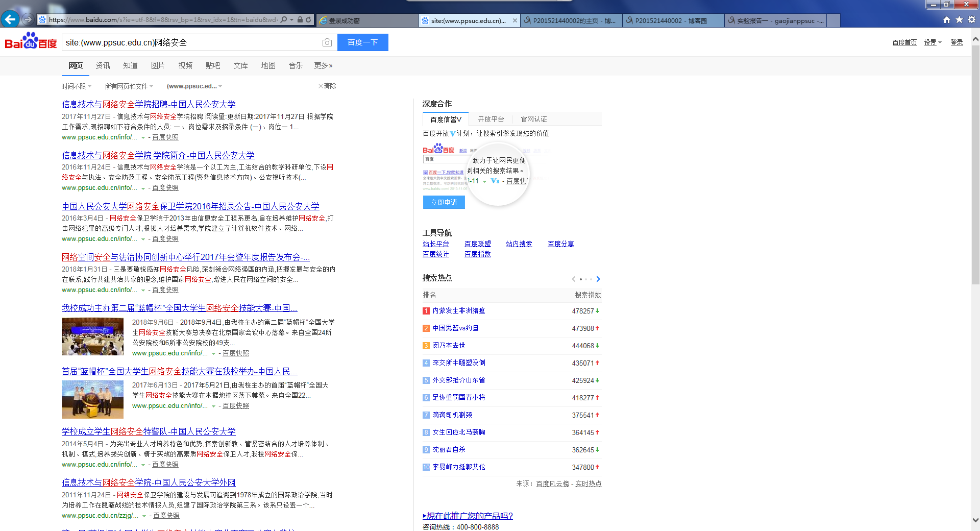Switch to the 地图 search tab

point(268,65)
